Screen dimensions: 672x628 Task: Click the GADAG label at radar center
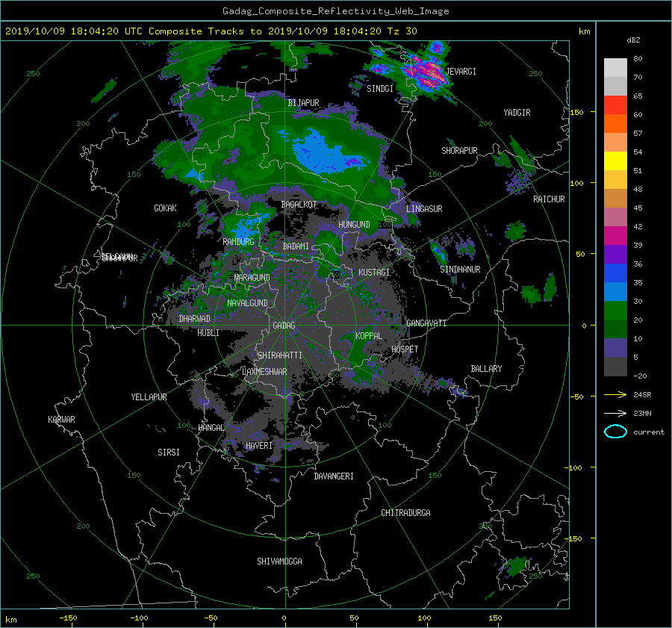pos(284,326)
